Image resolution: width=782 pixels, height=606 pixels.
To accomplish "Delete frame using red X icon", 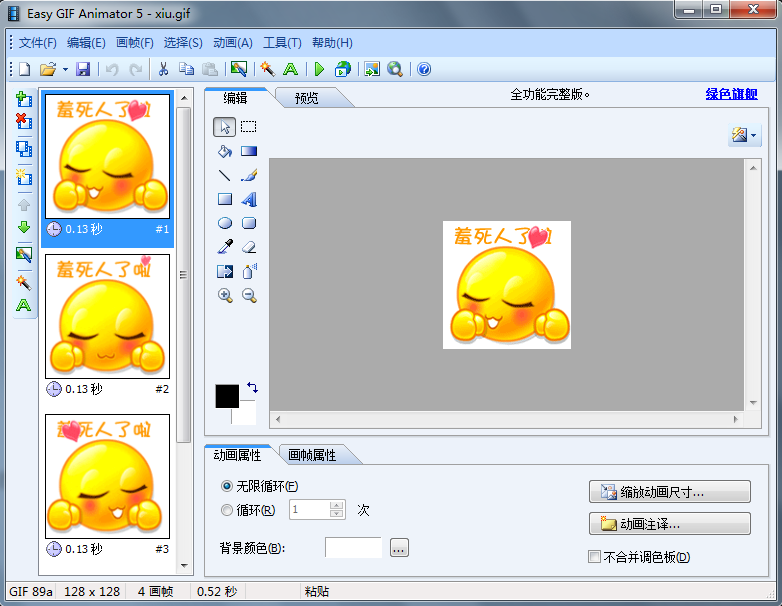I will [23, 121].
